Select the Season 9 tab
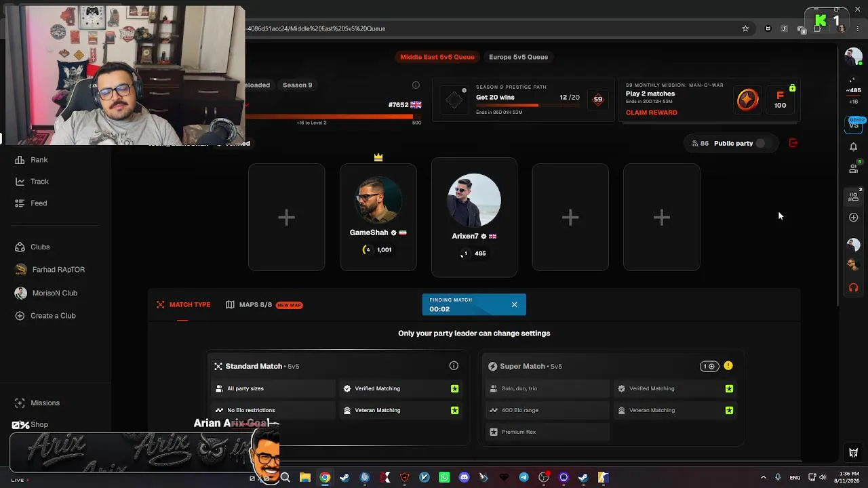 [x=297, y=85]
